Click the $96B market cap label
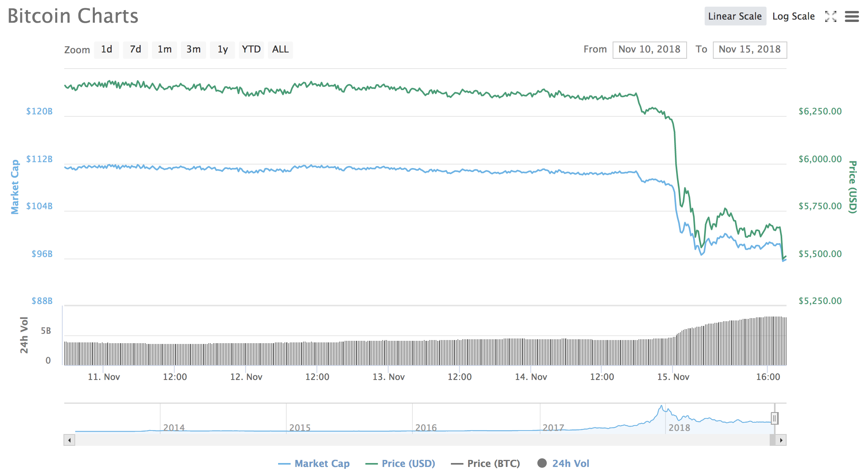 tap(42, 254)
